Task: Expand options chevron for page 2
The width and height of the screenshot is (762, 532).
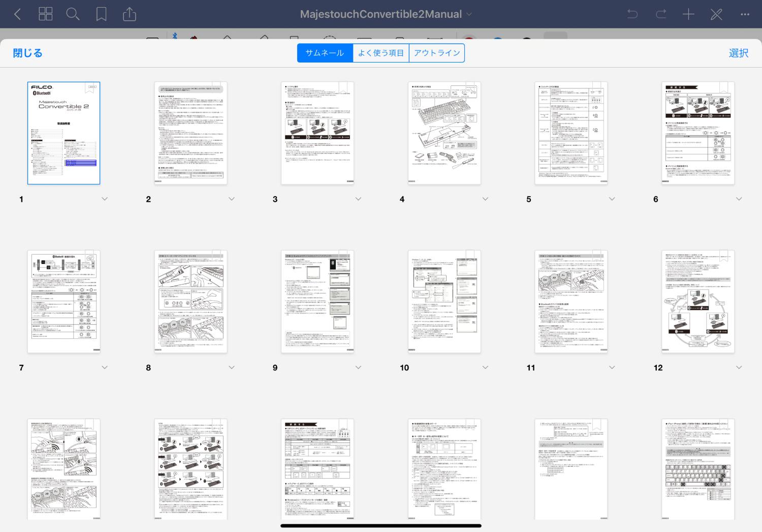Action: click(x=232, y=199)
